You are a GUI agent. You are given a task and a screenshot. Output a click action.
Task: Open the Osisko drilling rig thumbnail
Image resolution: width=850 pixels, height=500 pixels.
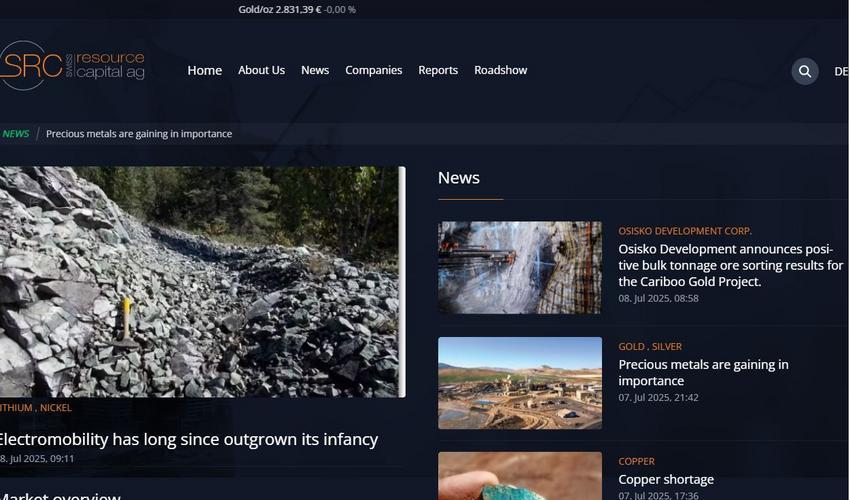click(x=520, y=267)
